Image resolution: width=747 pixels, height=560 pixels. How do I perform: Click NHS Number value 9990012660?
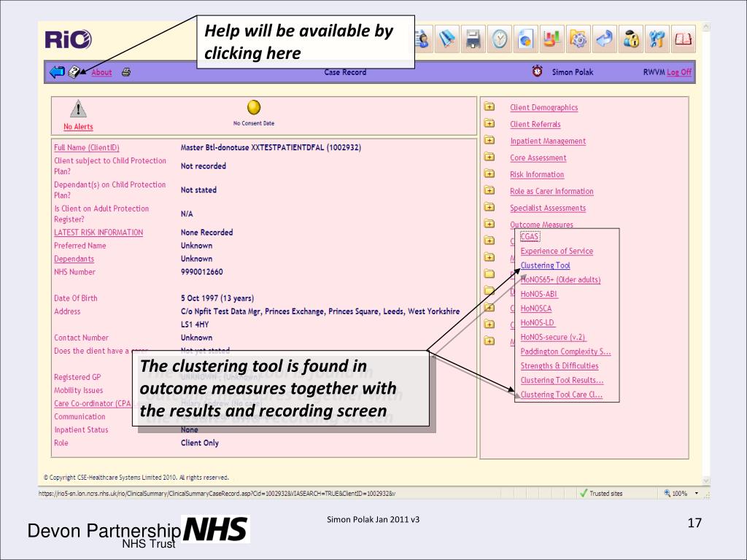(x=201, y=272)
